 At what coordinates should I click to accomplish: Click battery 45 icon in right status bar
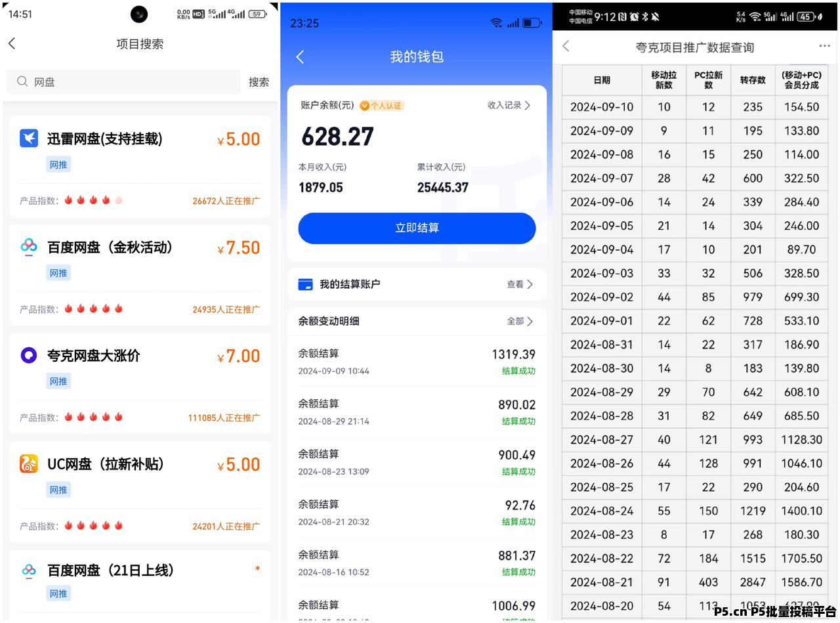click(x=807, y=16)
